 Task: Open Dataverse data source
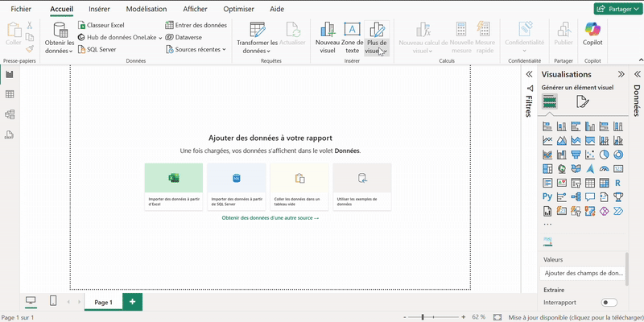184,37
